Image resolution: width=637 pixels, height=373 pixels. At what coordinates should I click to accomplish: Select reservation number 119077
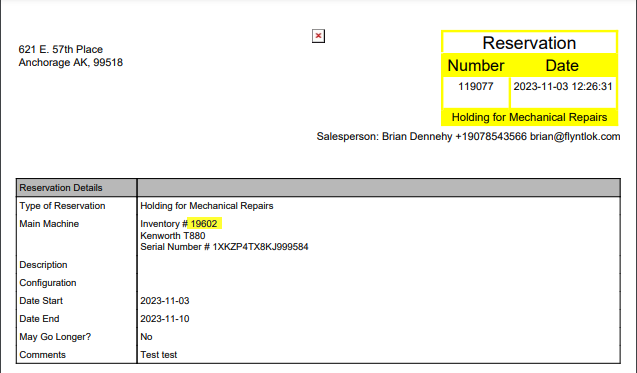[x=476, y=87]
